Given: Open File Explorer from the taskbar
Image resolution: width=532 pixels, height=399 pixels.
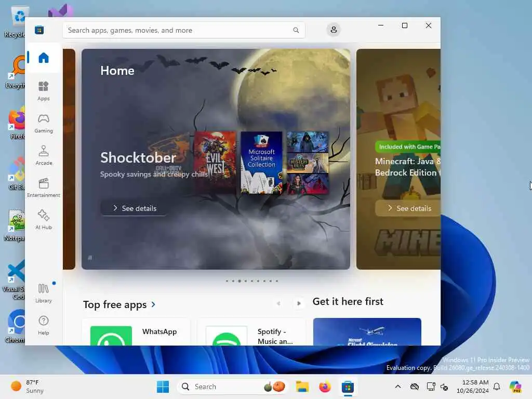Looking at the screenshot, I should pyautogui.click(x=302, y=387).
